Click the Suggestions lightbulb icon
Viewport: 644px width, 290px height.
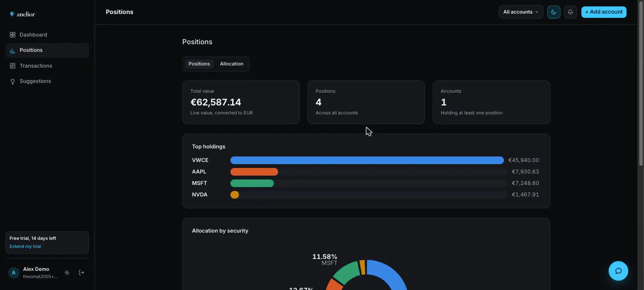point(12,81)
